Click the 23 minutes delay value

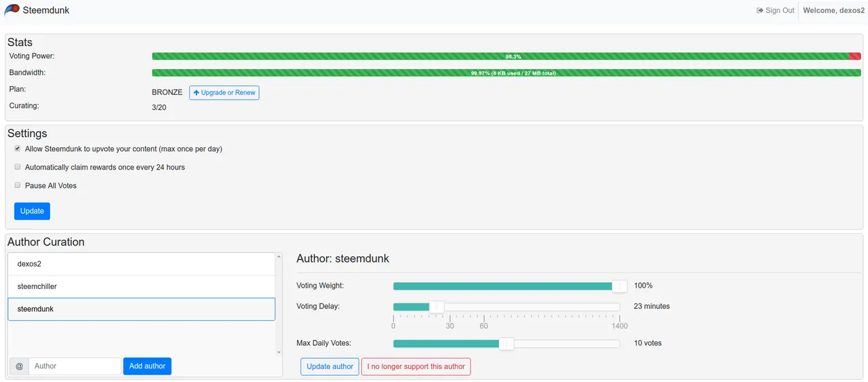click(652, 307)
